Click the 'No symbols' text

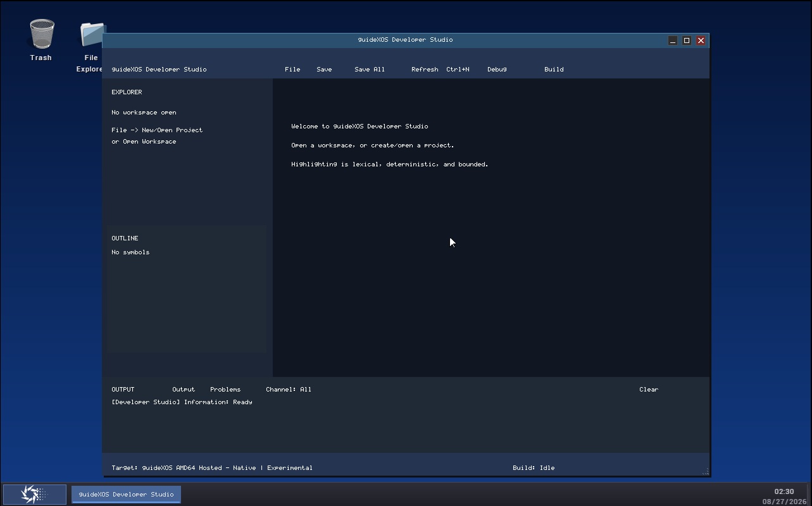[x=130, y=252]
